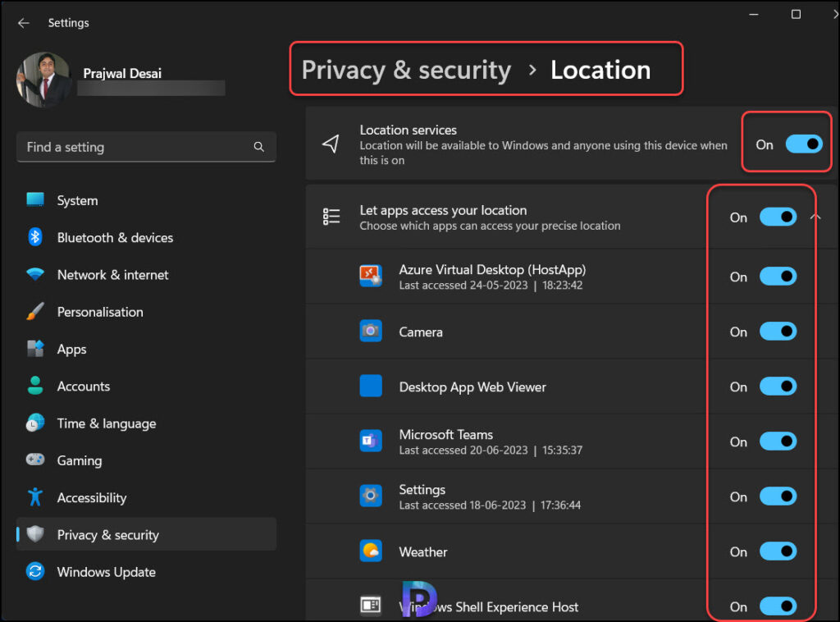Screen dimensions: 840x622
Task: Click the Windows Update sync icon
Action: pyautogui.click(x=35, y=572)
